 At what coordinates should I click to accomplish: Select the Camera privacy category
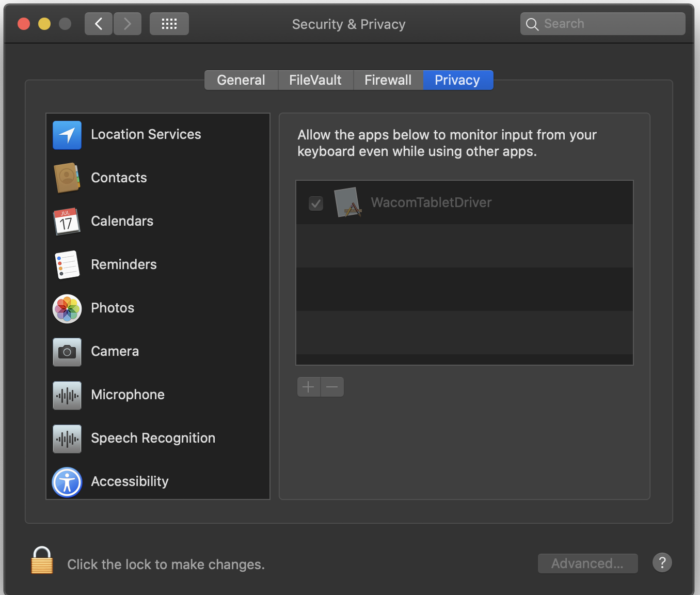(115, 351)
